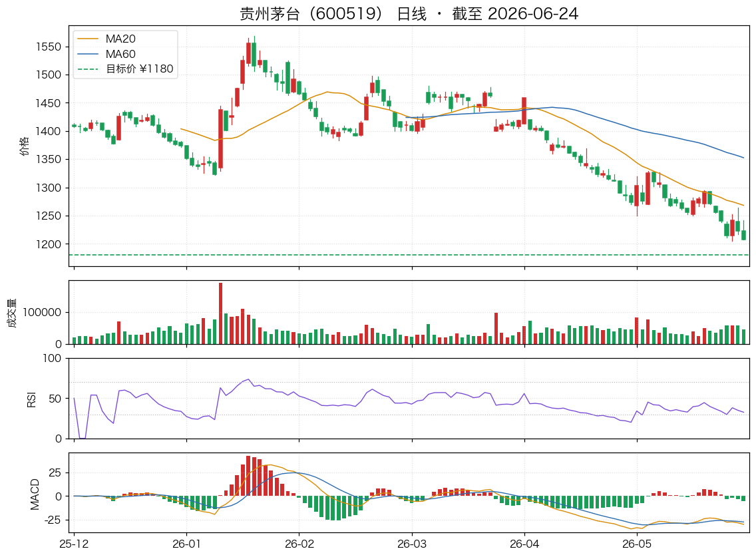The image size is (756, 557).
Task: Click the 26-05 date label
Action: tap(637, 544)
